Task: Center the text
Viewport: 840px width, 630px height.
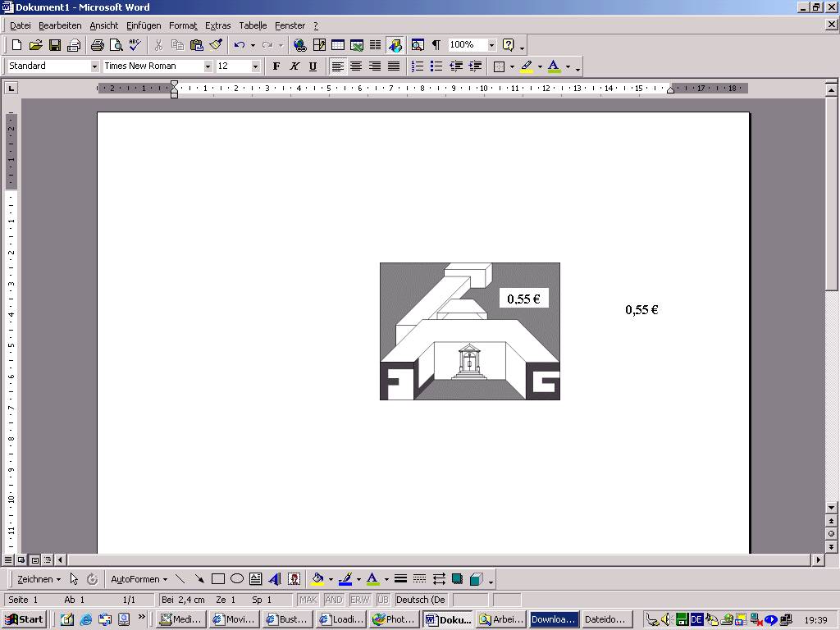Action: pyautogui.click(x=356, y=66)
